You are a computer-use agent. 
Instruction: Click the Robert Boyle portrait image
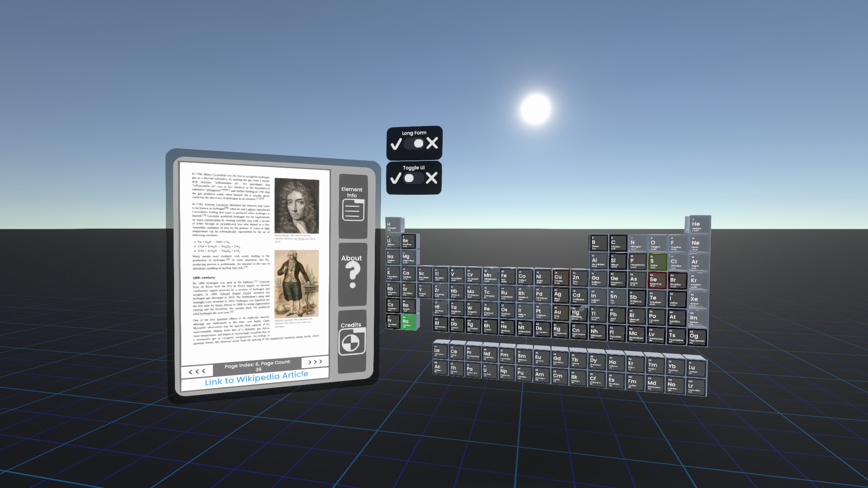pyautogui.click(x=297, y=206)
